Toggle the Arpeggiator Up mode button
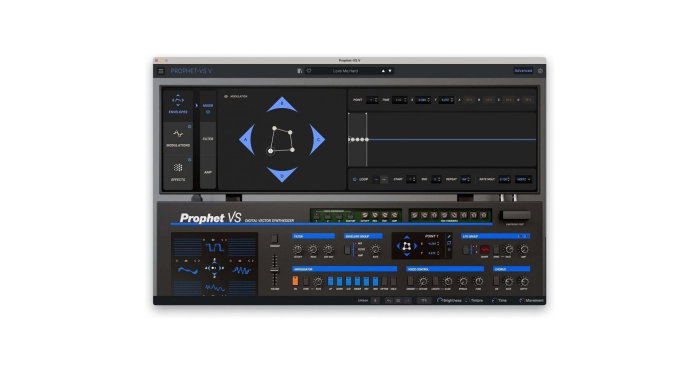The height and width of the screenshot is (372, 700). click(330, 281)
